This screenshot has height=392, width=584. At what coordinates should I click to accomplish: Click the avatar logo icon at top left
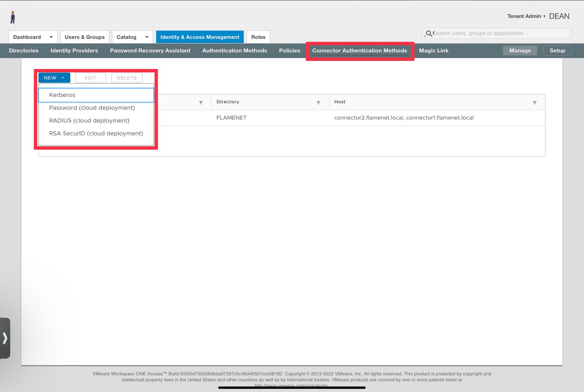pos(13,17)
